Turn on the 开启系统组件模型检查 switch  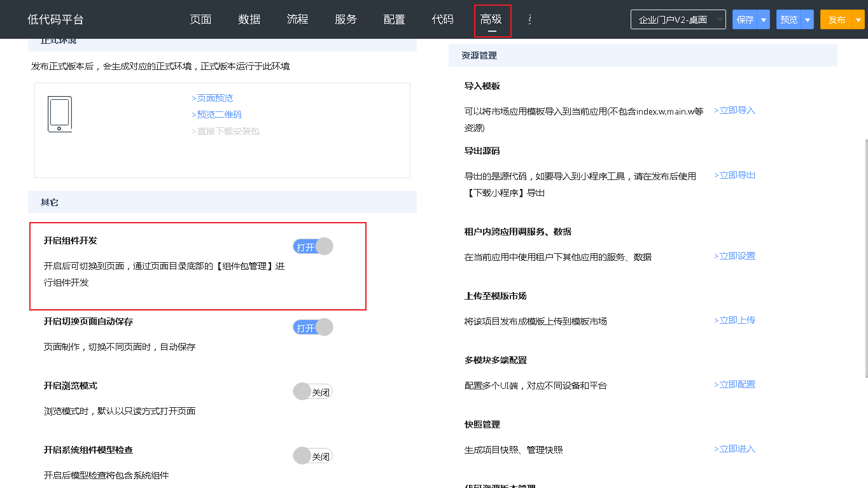(x=313, y=456)
